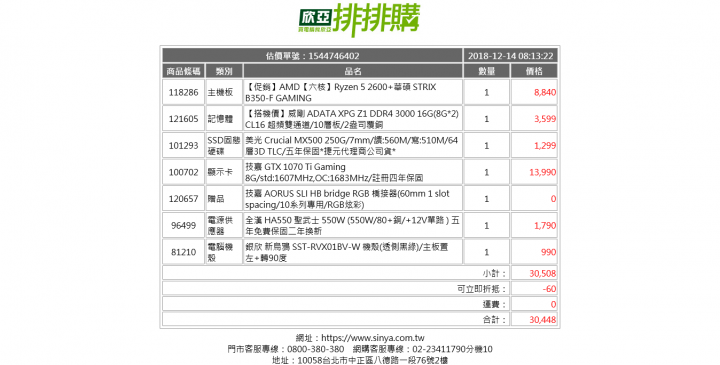Click store hotline 0800-380-380
The width and height of the screenshot is (720, 365).
pyautogui.click(x=315, y=349)
